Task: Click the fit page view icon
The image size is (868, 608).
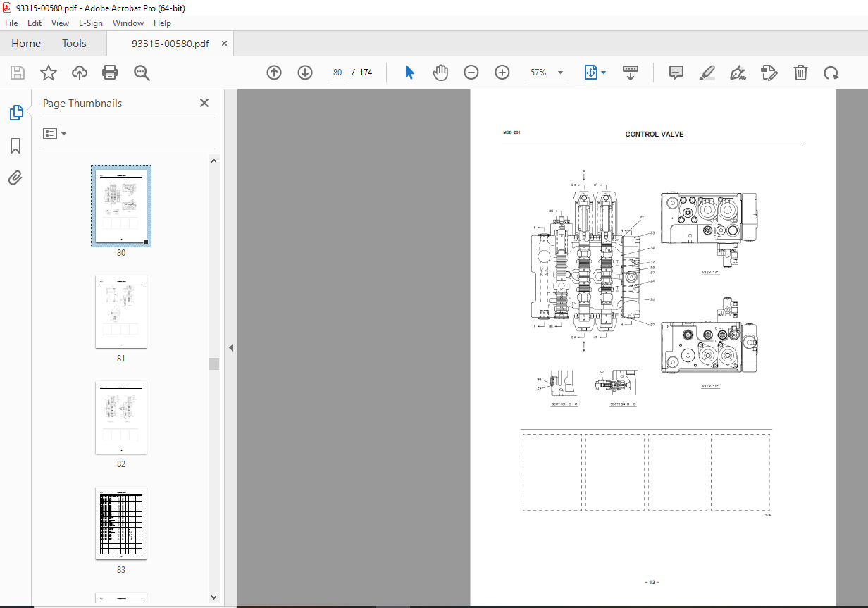Action: (590, 73)
